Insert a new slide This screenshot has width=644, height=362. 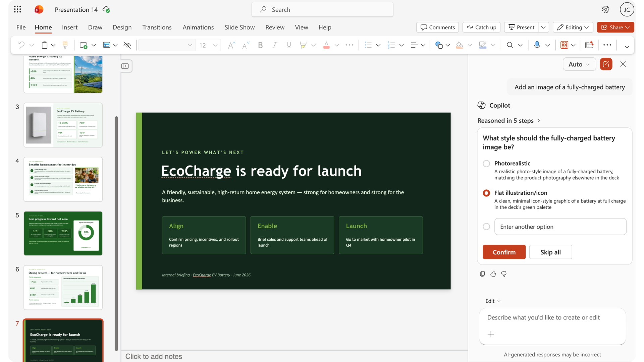83,45
